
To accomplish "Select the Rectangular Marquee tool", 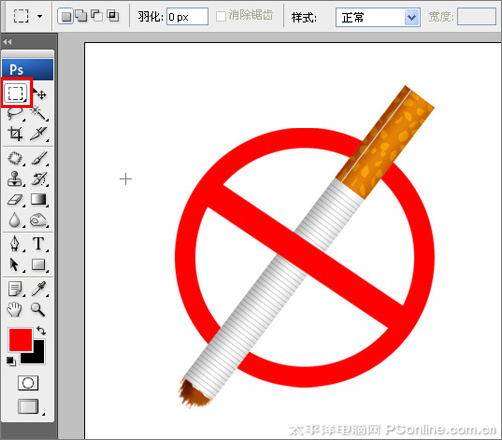I will point(16,93).
